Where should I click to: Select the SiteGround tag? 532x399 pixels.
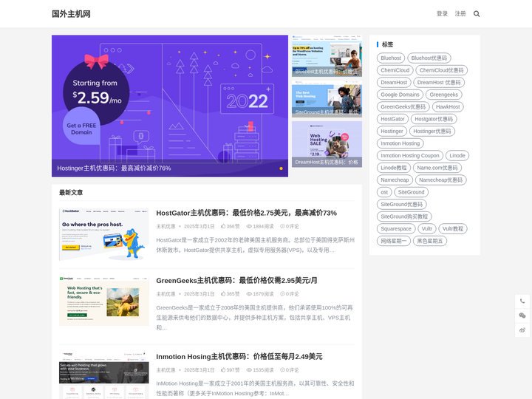click(x=412, y=192)
